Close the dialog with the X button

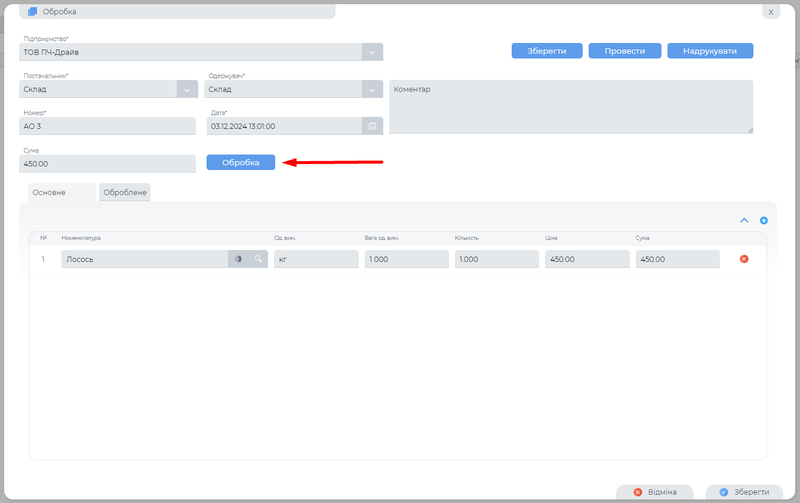770,12
